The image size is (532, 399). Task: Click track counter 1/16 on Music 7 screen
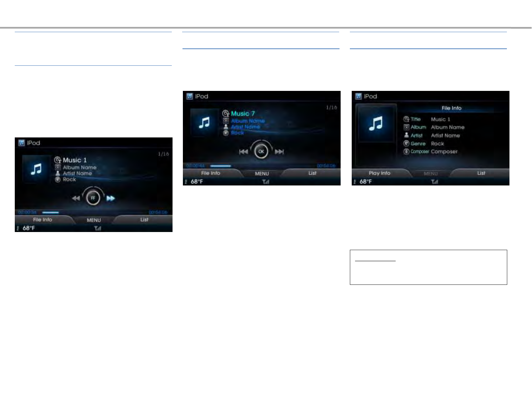[331, 108]
